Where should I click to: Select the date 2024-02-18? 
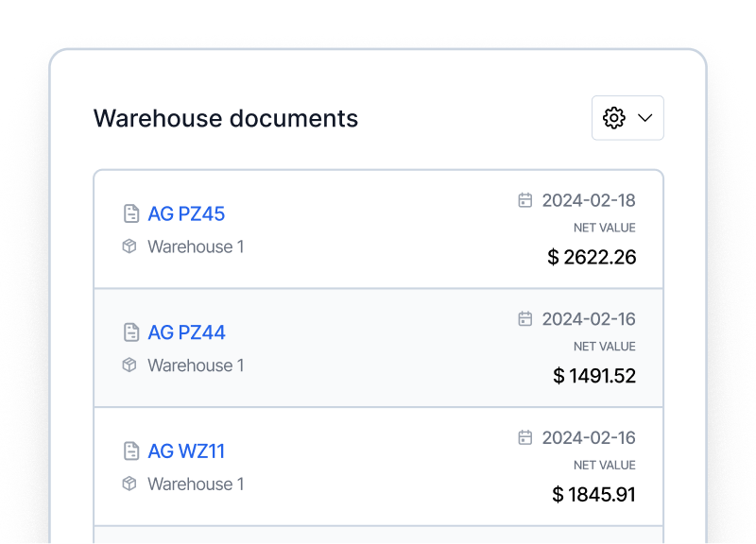[589, 200]
